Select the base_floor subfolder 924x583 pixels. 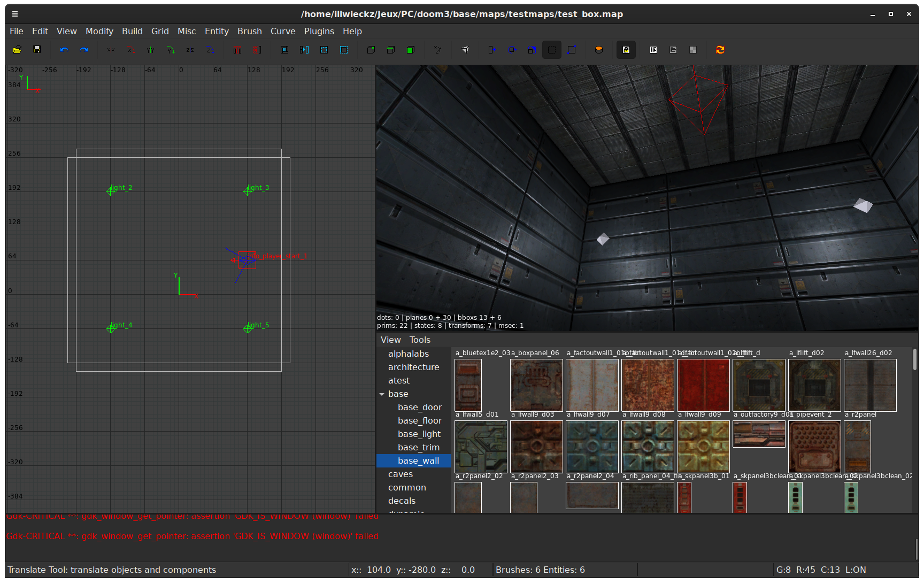tap(420, 420)
